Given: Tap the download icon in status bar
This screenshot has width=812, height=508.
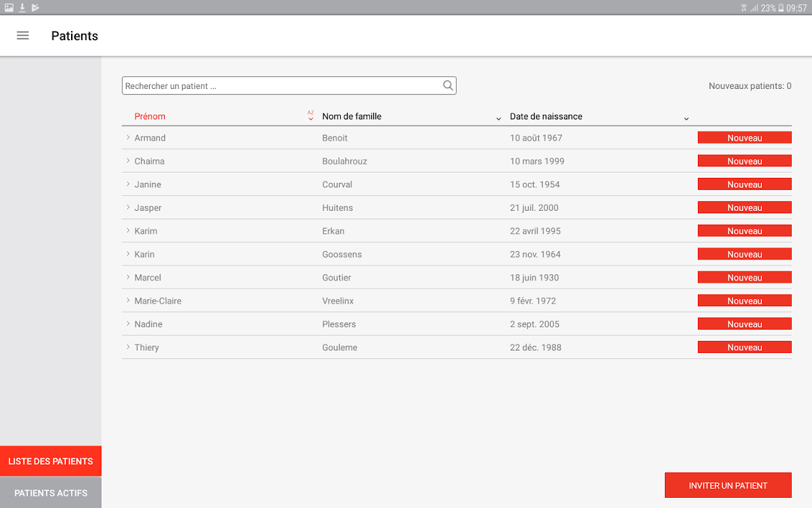Looking at the screenshot, I should coord(22,8).
